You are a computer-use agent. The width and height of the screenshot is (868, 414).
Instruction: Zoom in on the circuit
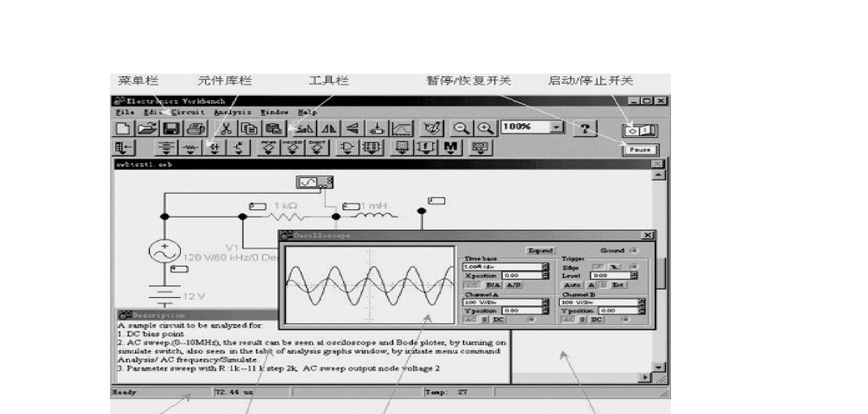coord(485,128)
